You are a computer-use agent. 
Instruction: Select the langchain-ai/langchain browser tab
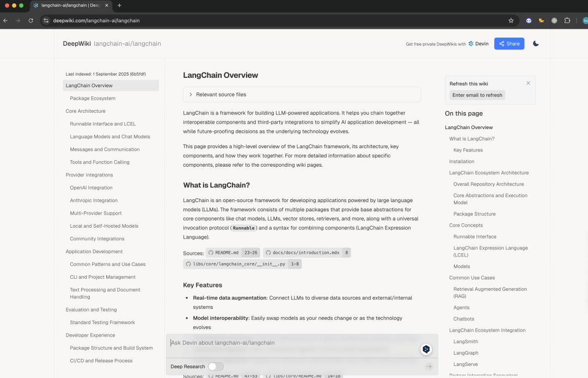coord(65,6)
